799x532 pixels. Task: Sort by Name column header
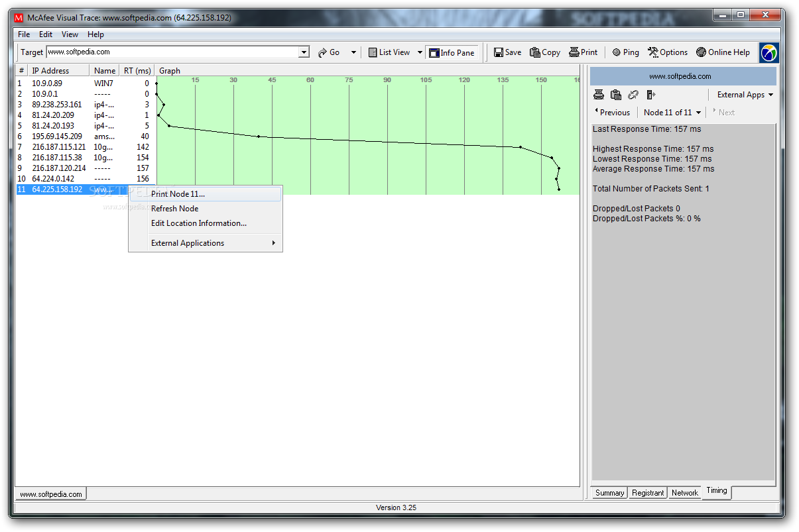tap(104, 70)
